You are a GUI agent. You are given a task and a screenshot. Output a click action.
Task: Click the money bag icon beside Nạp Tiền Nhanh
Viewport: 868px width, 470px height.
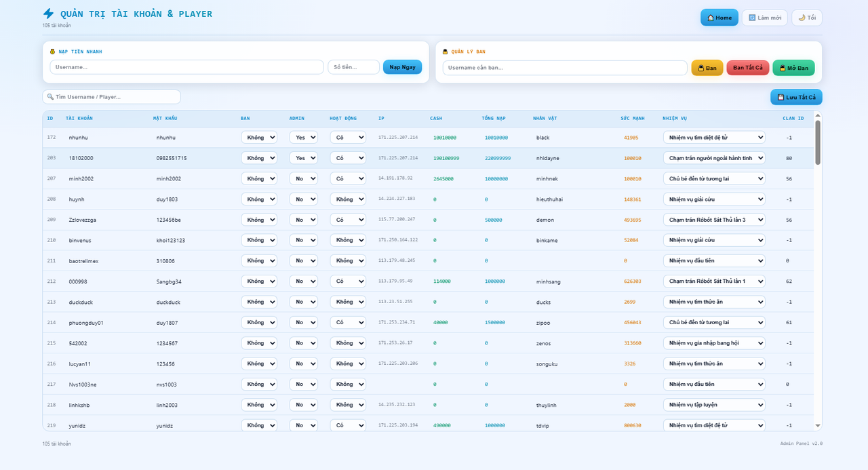click(x=52, y=52)
